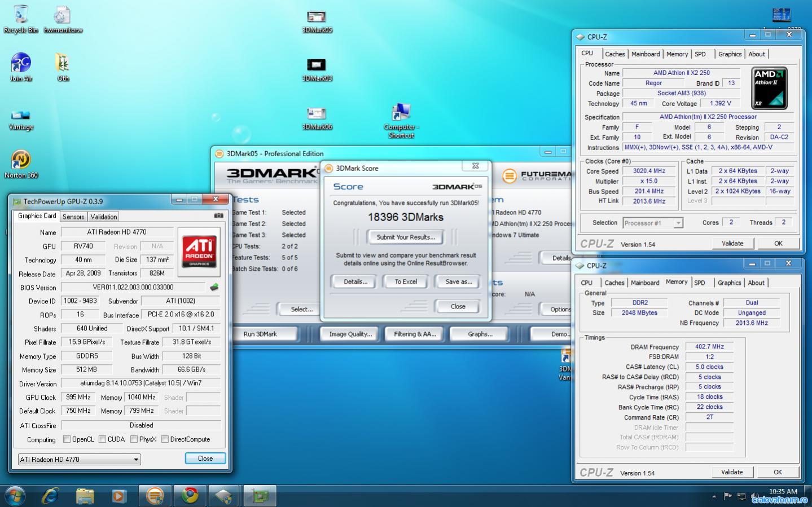Click the taskbar clock showing 10:35 AM

click(x=783, y=492)
